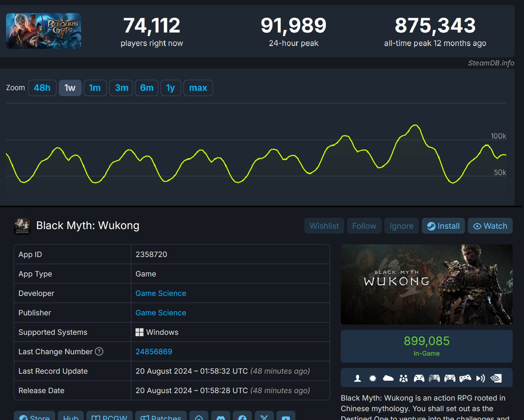Click the Baldur's Gate 3 thumbnail
This screenshot has height=420, width=524.
[x=43, y=31]
